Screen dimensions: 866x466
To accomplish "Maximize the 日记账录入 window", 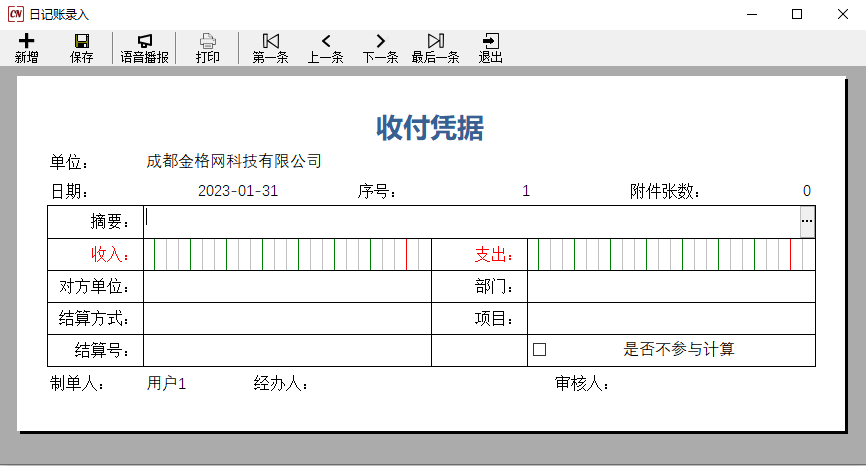I will click(x=797, y=14).
